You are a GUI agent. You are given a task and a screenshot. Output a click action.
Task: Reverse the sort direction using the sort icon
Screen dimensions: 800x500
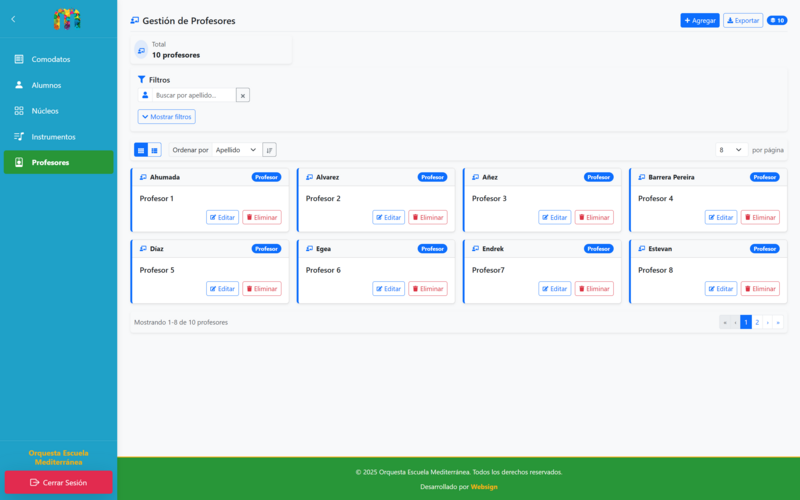[269, 150]
